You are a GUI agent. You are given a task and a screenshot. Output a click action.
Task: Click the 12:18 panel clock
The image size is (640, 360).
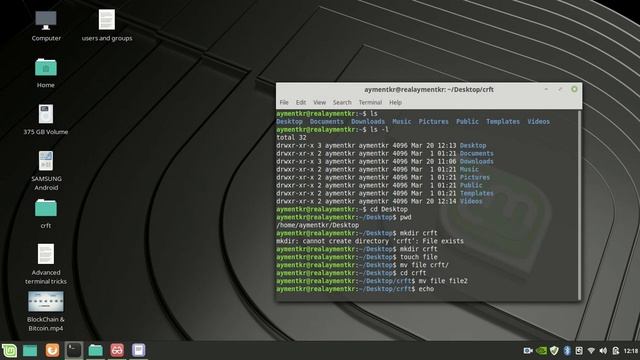[x=631, y=351]
